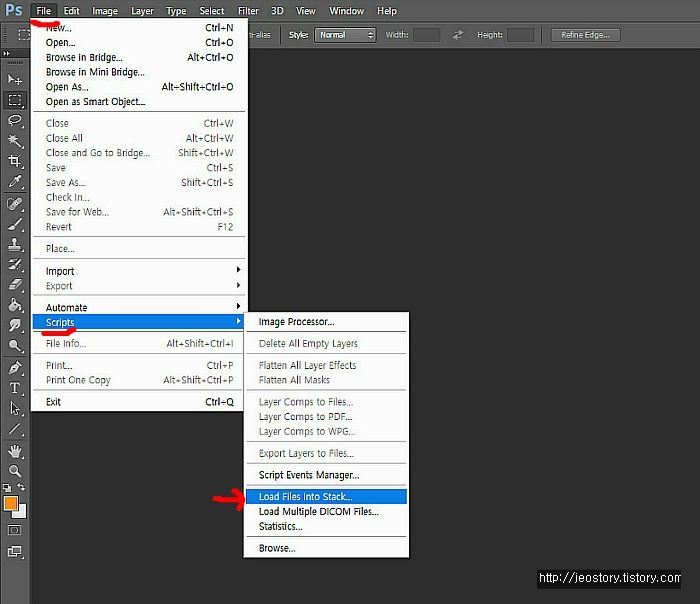700x604 pixels.
Task: Select the Eraser tool
Action: coord(15,285)
